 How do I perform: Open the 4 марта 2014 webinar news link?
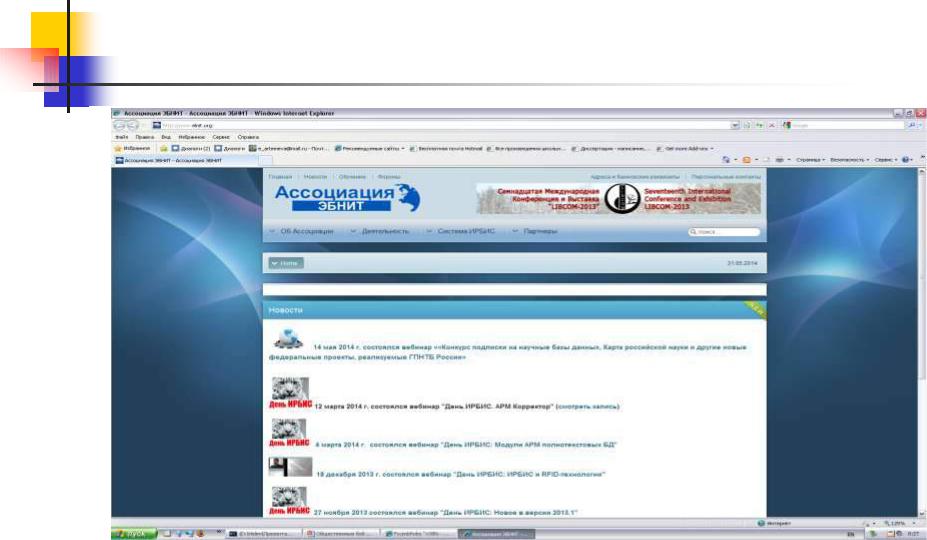coord(466,444)
